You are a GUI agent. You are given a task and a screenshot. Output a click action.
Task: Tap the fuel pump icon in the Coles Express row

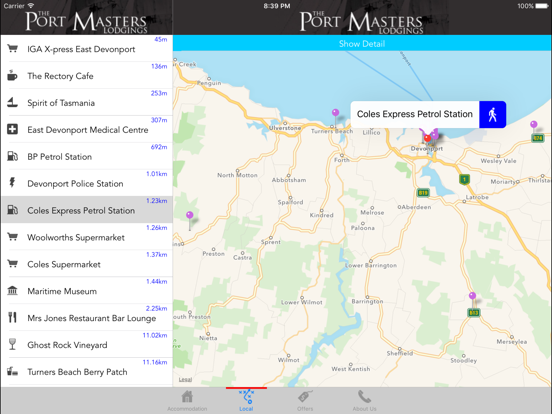(x=13, y=210)
